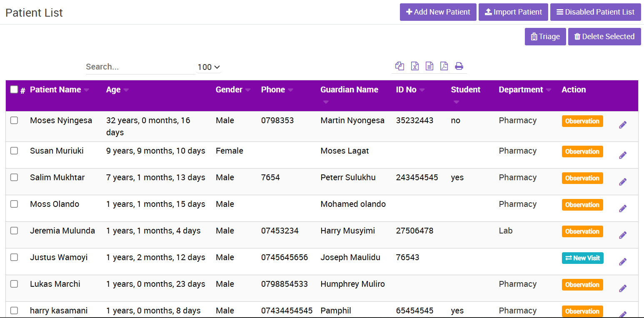
Task: Export the patient list as PDF
Action: coord(444,66)
